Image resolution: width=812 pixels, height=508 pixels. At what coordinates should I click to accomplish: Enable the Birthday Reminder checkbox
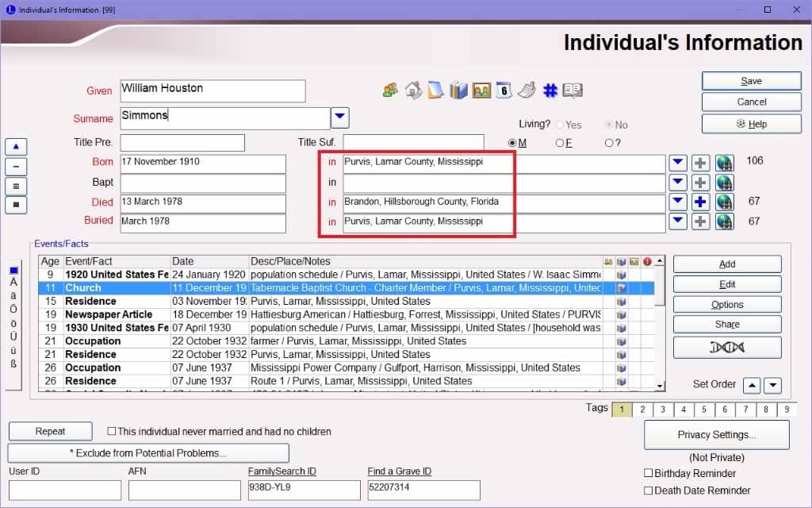click(x=648, y=473)
